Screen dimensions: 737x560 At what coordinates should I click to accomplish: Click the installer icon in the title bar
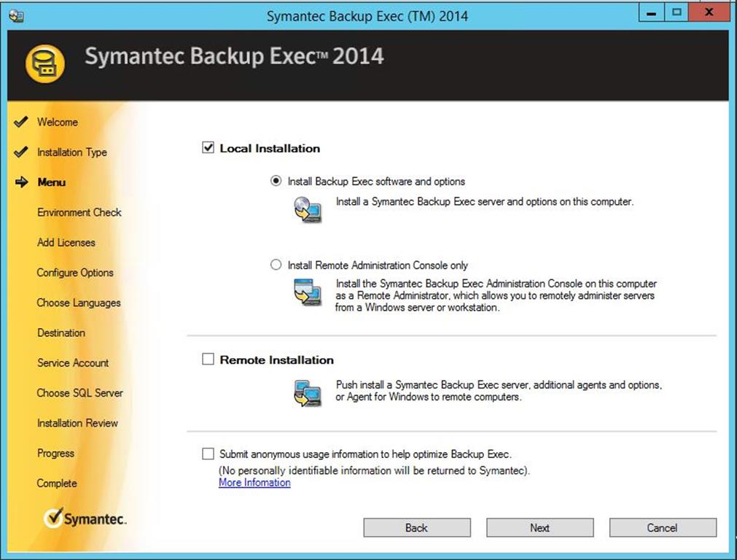coord(17,16)
